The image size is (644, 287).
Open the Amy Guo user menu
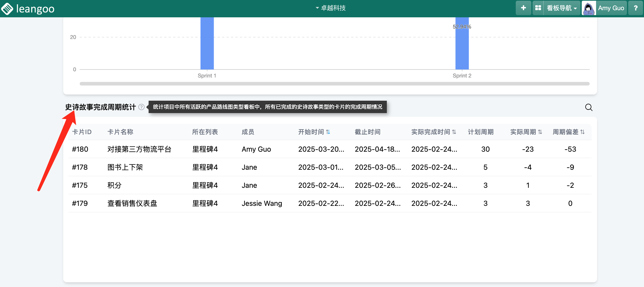611,8
